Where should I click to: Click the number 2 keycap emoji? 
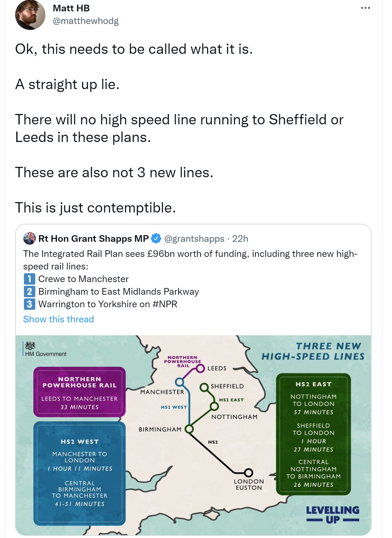[29, 292]
